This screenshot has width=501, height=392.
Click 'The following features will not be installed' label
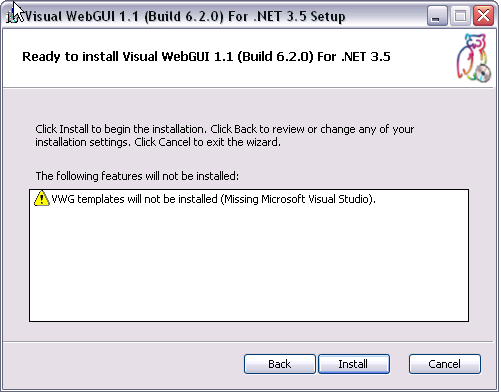pos(137,176)
